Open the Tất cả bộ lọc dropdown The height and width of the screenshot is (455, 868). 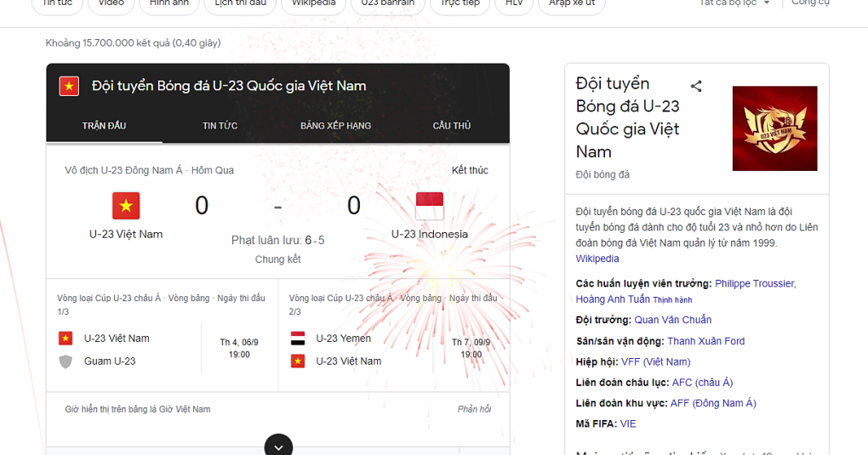coord(734,3)
